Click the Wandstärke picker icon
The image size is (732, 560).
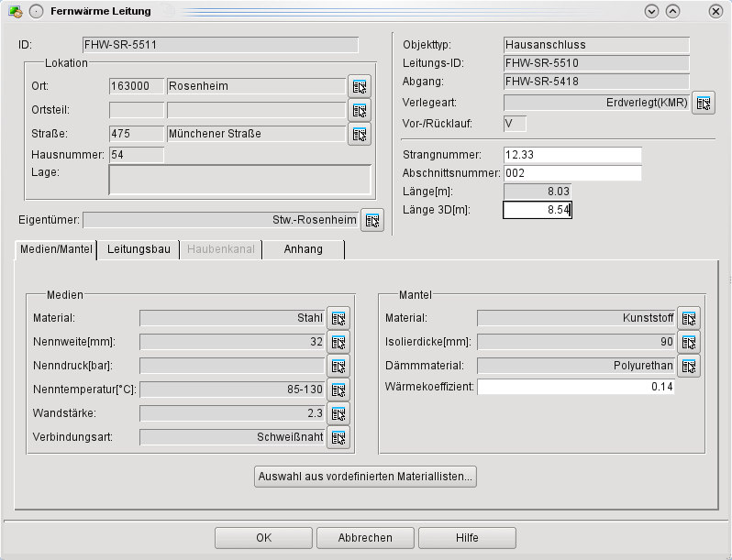pyautogui.click(x=338, y=413)
